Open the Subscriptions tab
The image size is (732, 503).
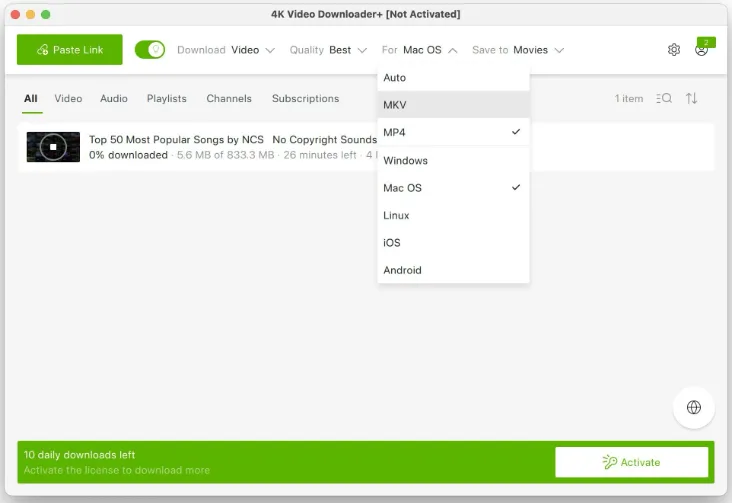305,99
